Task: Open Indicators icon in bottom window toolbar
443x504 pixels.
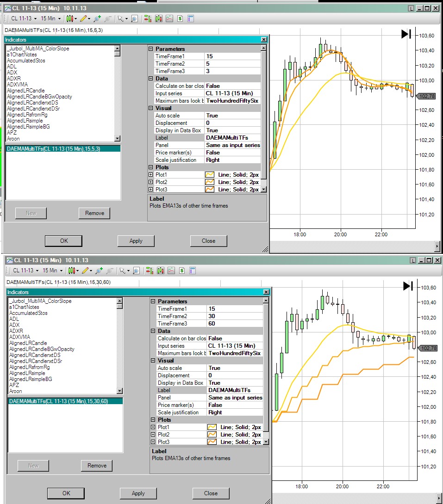Action: pyautogui.click(x=171, y=270)
